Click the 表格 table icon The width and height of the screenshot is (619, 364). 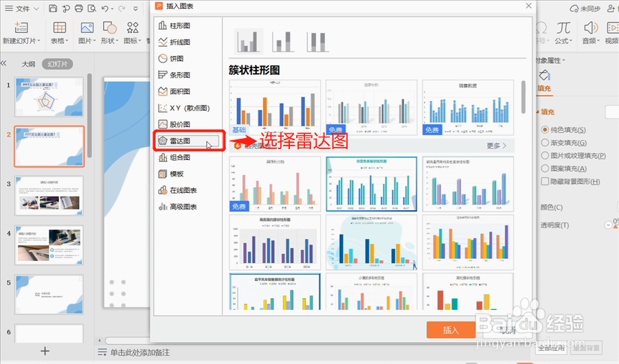coord(59,27)
